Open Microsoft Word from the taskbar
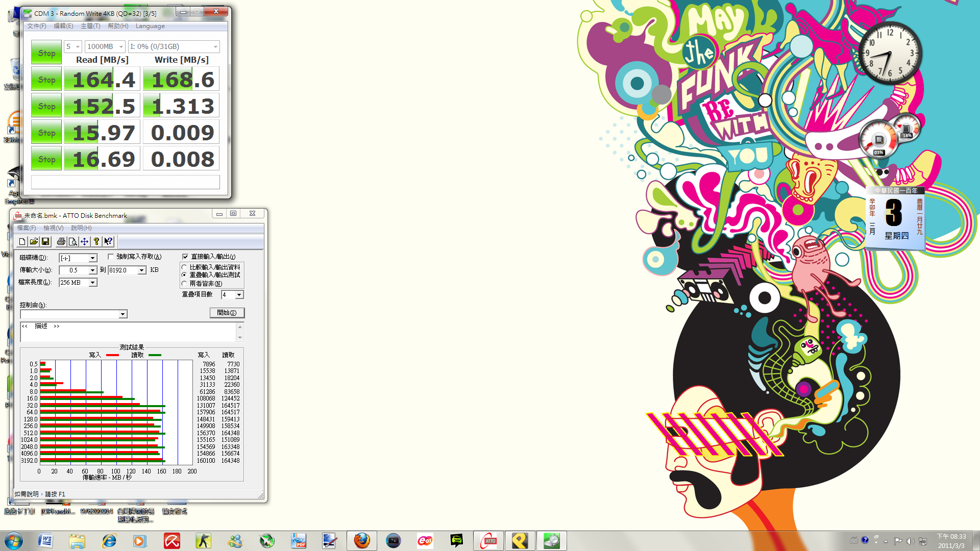980x551 pixels. point(45,541)
